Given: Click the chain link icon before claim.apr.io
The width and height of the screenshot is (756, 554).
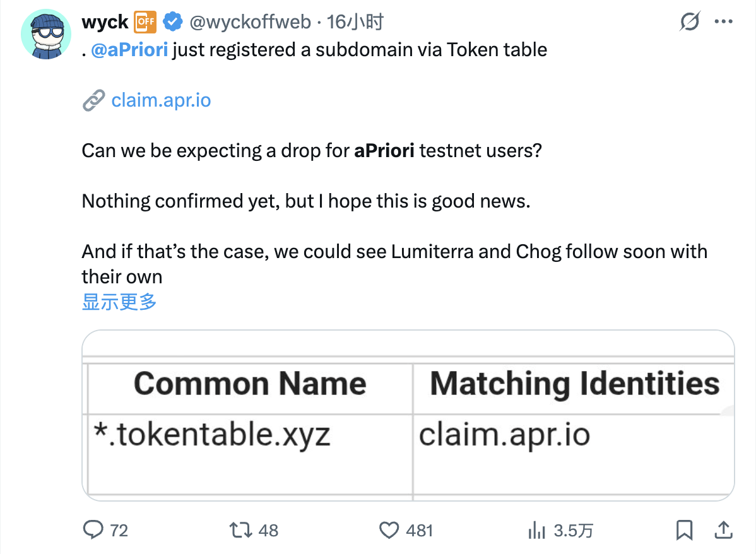Looking at the screenshot, I should coord(93,100).
